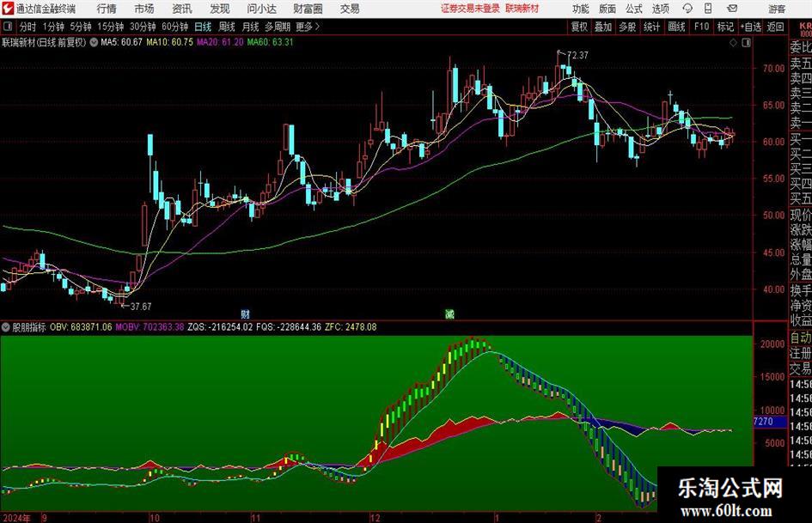This screenshot has width=812, height=523.
Task: Switch to the 1分钟 period tab
Action: tap(53, 27)
